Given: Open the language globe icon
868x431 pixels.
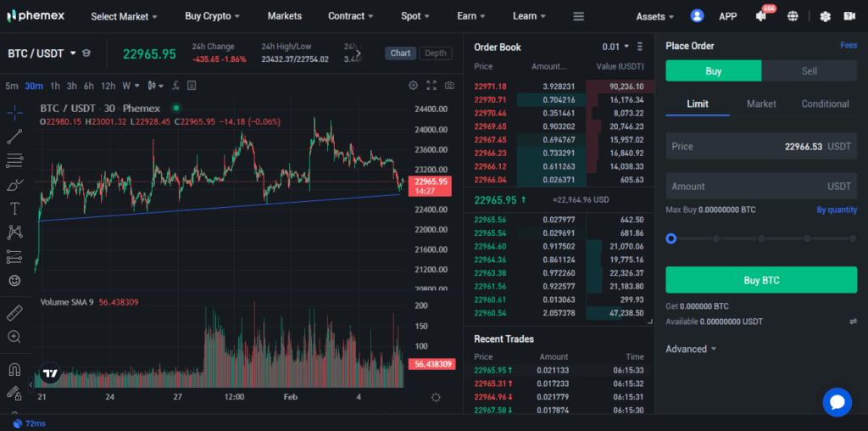Looking at the screenshot, I should click(793, 16).
